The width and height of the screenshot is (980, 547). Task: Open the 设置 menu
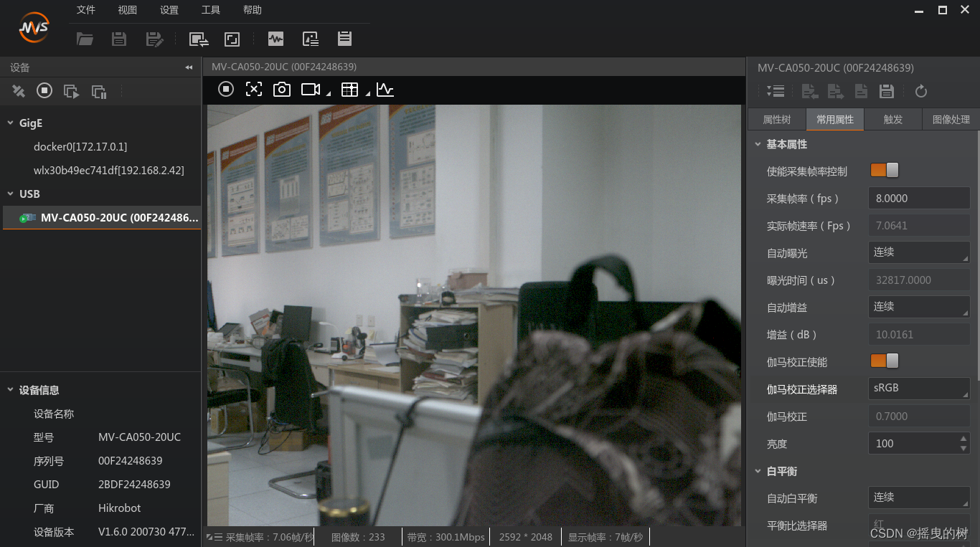click(x=169, y=10)
